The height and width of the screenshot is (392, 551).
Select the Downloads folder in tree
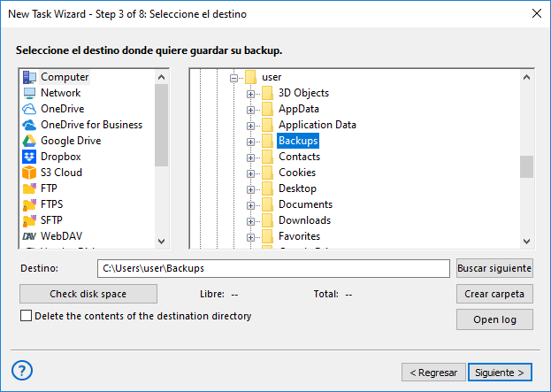coord(304,220)
